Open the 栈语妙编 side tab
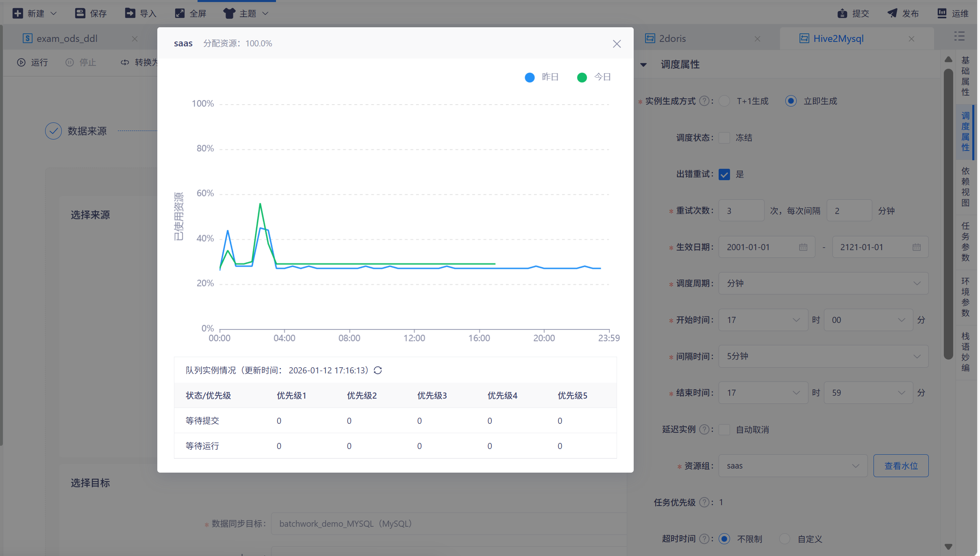This screenshot has width=980, height=556. (965, 352)
